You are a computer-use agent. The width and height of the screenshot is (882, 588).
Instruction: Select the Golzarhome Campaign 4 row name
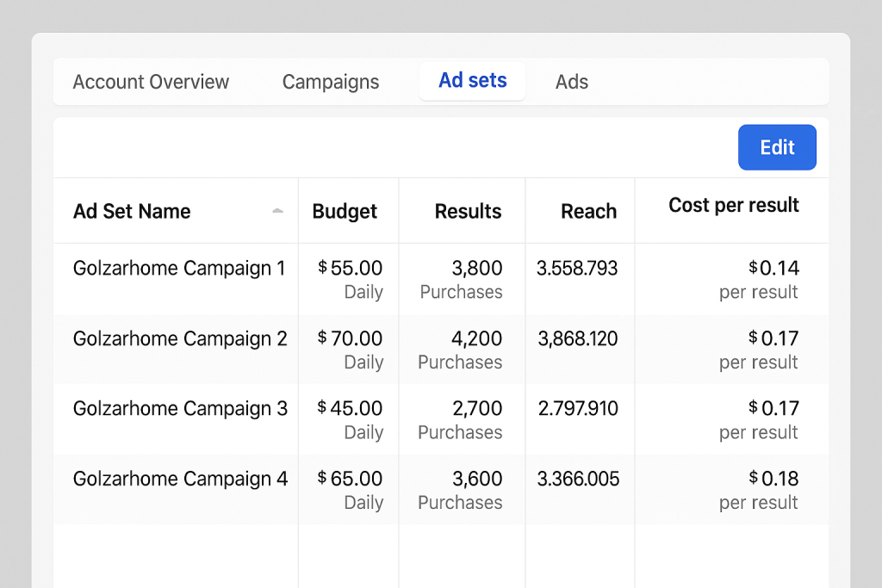[x=180, y=479]
